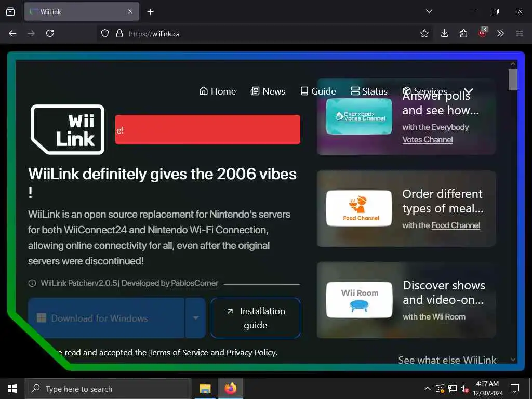Open File Explorer from taskbar
The width and height of the screenshot is (532, 399).
205,389
